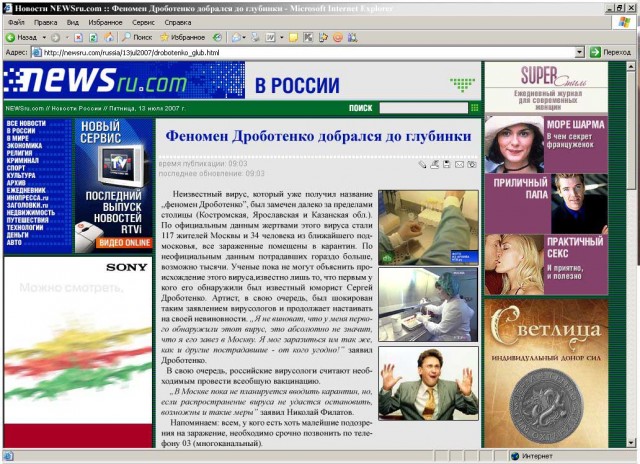The height and width of the screenshot is (464, 640).
Task: Click the yellow note toolbar icon
Action: [x=293, y=38]
